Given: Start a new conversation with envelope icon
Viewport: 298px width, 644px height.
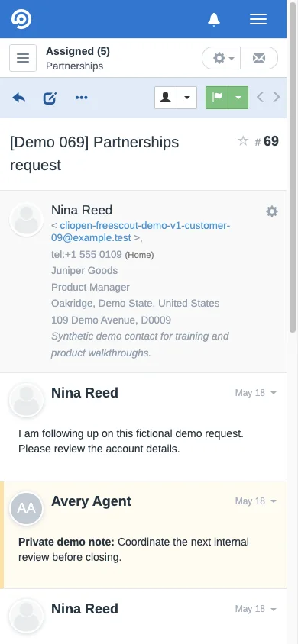Looking at the screenshot, I should [259, 58].
